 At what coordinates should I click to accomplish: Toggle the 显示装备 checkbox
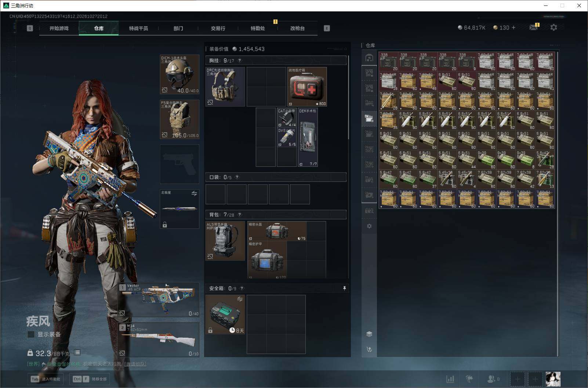[31, 334]
